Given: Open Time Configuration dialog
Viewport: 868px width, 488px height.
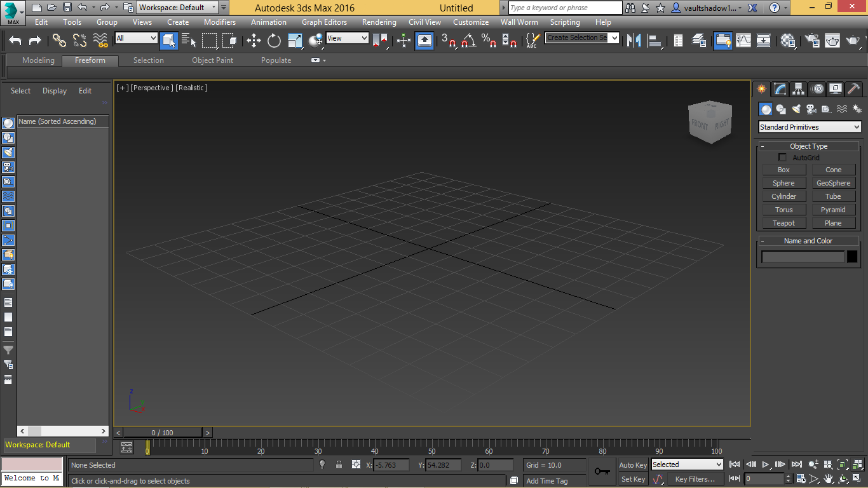Looking at the screenshot, I should [801, 478].
